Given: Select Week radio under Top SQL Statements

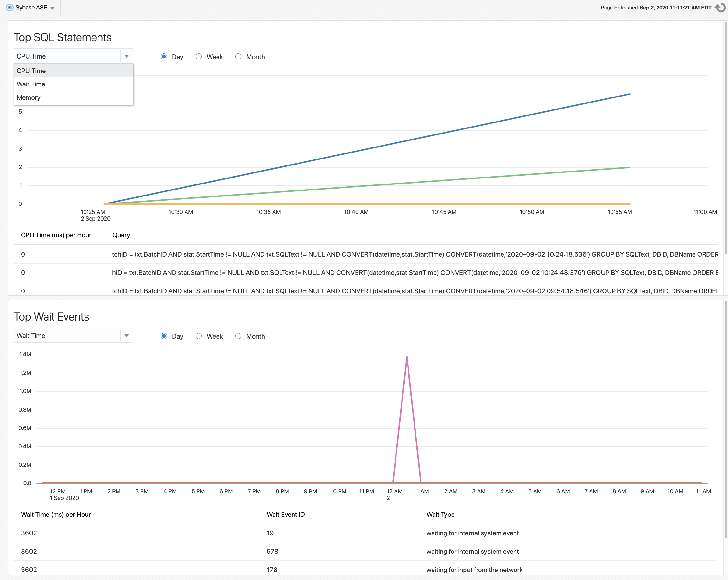Looking at the screenshot, I should tap(199, 57).
